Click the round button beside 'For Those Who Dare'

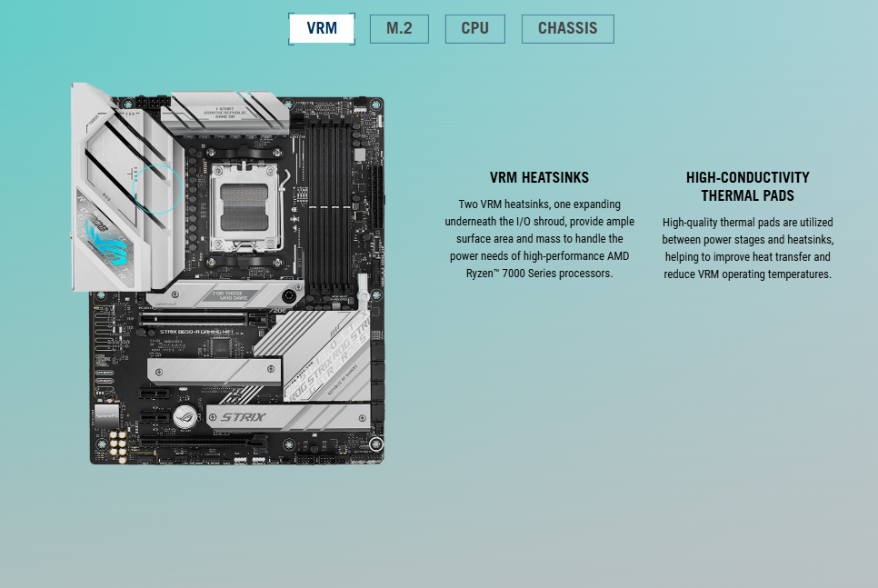(x=290, y=296)
